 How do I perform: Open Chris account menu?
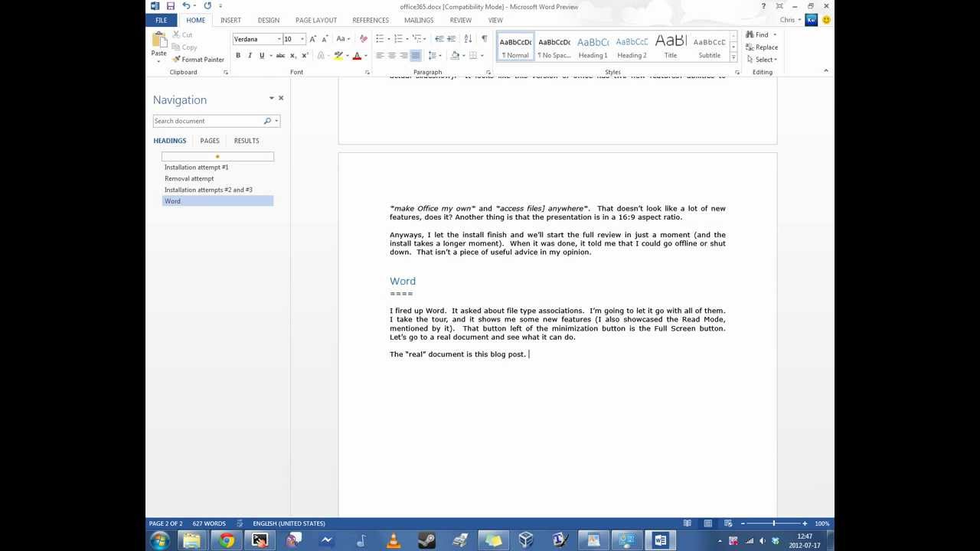(x=790, y=20)
